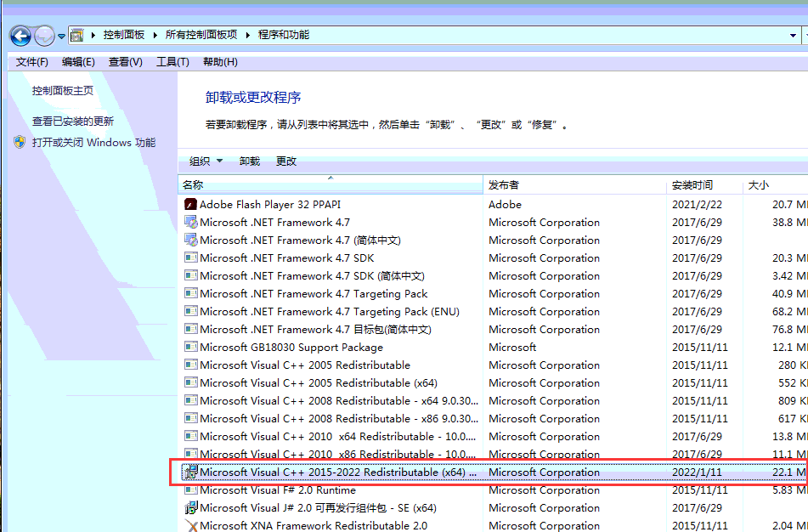Open 控制面板主页 link in sidebar
Viewport: 808px width, 532px height.
click(x=63, y=91)
